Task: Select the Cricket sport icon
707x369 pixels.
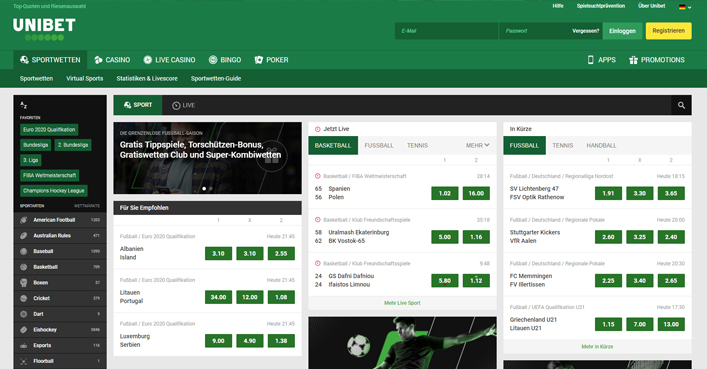Action: pos(24,298)
